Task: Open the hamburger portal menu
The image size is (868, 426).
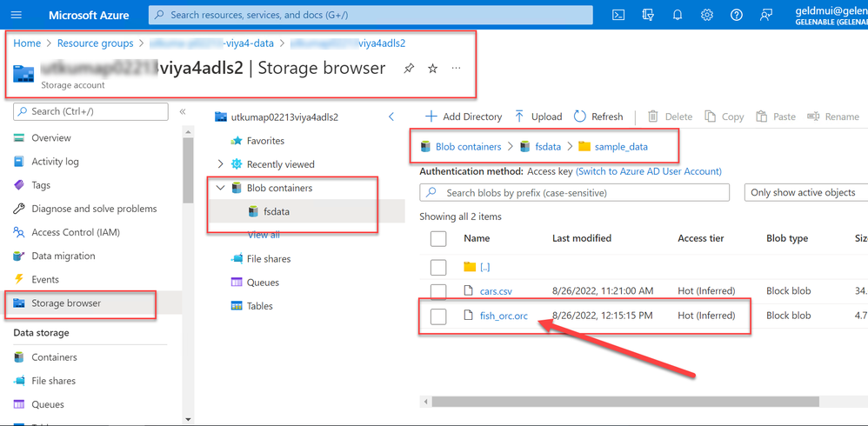Action: [17, 15]
